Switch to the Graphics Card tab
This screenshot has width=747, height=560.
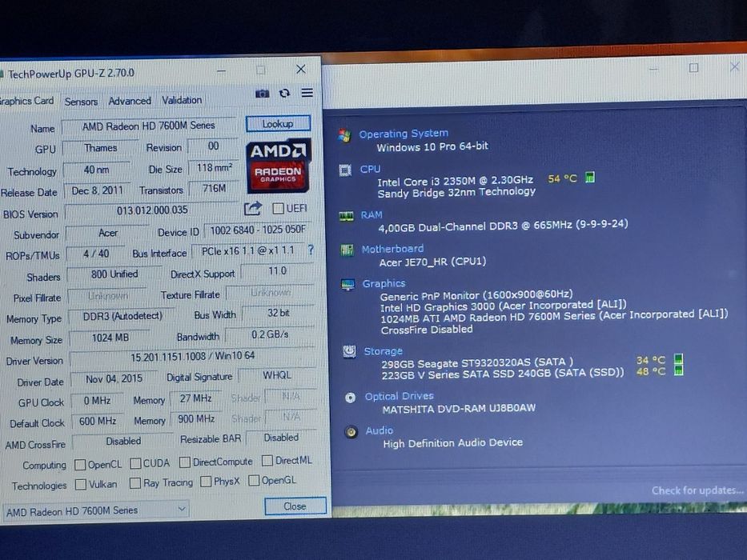coord(26,101)
